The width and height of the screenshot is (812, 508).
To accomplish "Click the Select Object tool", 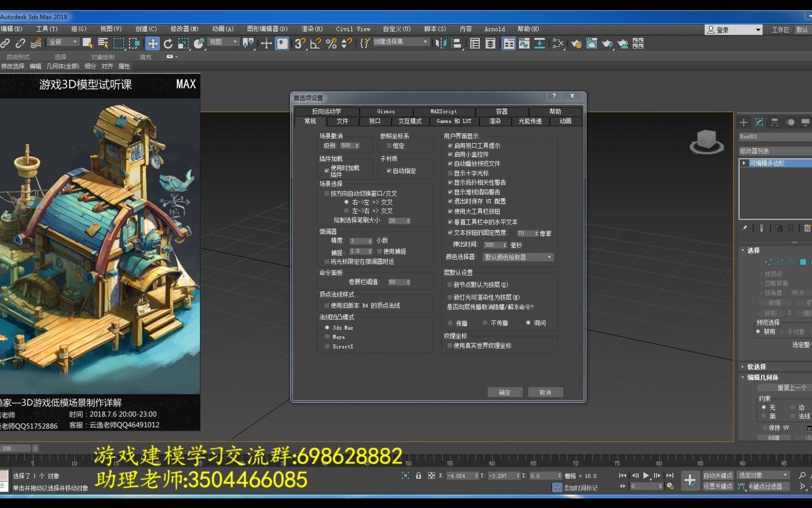I will click(88, 44).
